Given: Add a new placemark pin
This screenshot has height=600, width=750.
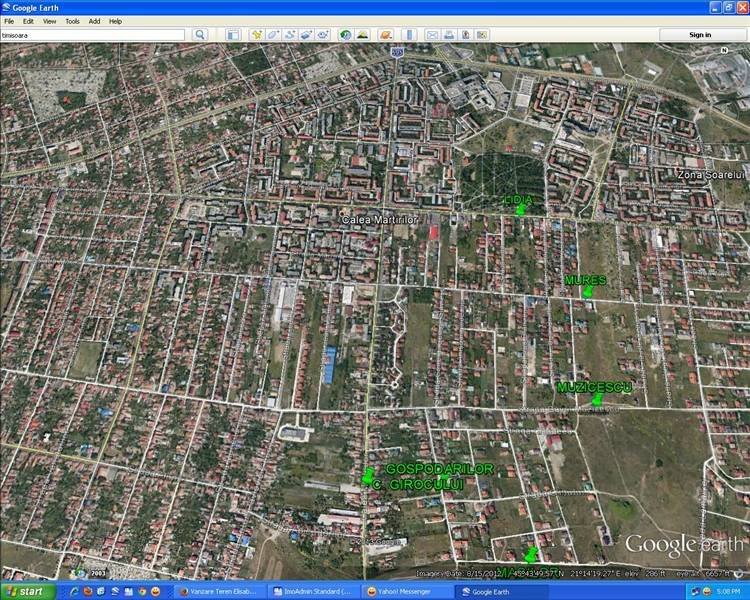Looking at the screenshot, I should coord(257,35).
